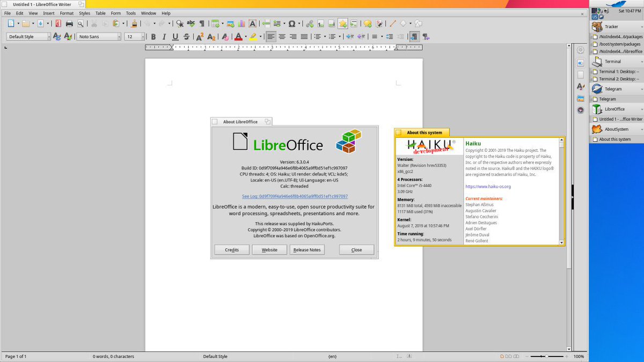The width and height of the screenshot is (644, 362).
Task: Click the Insert Footnote icon
Action: click(x=320, y=24)
